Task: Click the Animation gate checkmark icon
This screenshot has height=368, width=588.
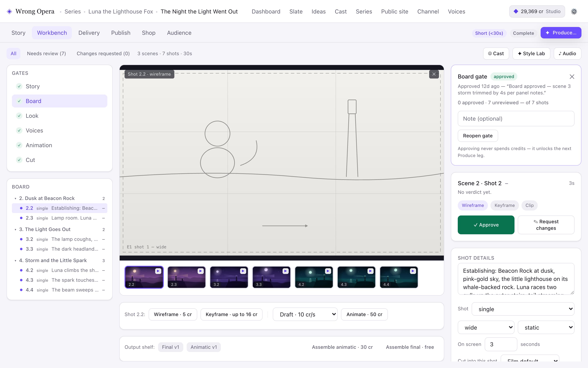Action: (19, 145)
